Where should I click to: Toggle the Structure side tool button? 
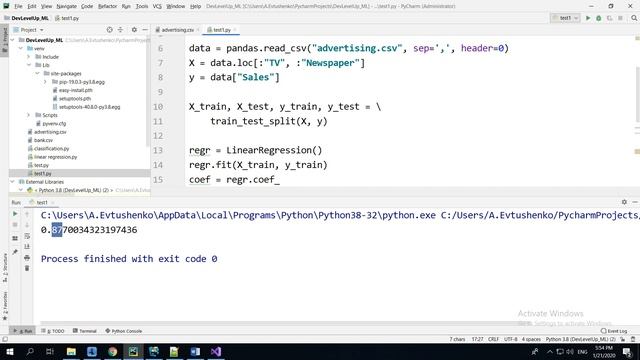4,268
